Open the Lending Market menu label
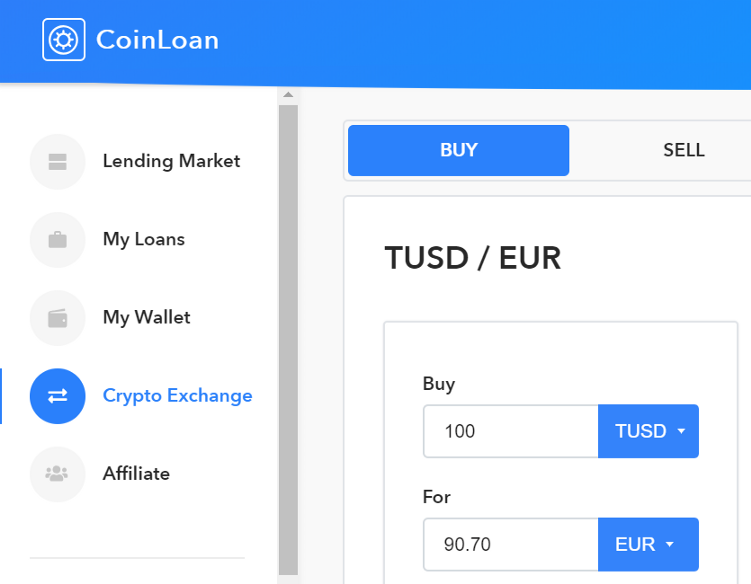Viewport: 751px width, 584px height. 171,161
